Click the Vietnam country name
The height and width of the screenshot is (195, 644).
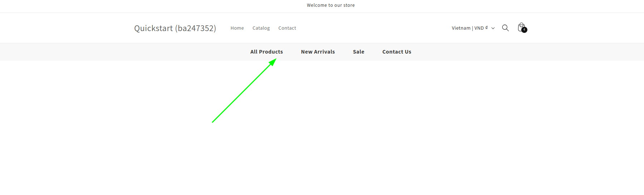coord(461,28)
